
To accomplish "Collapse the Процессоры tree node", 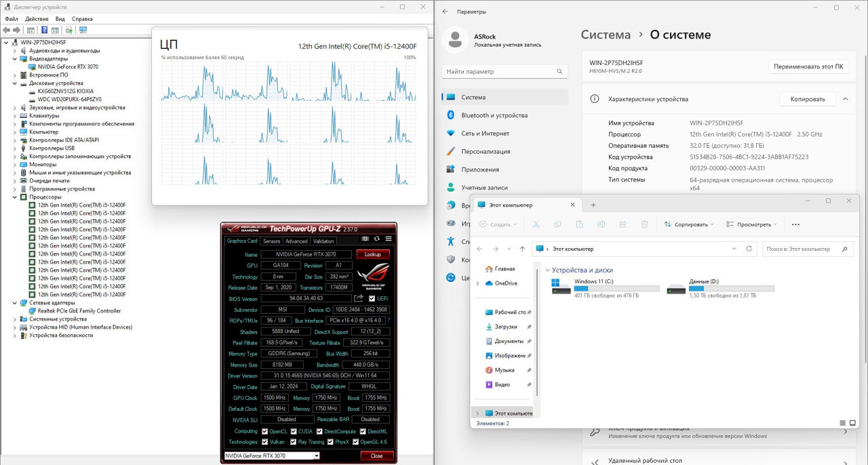I will (15, 197).
